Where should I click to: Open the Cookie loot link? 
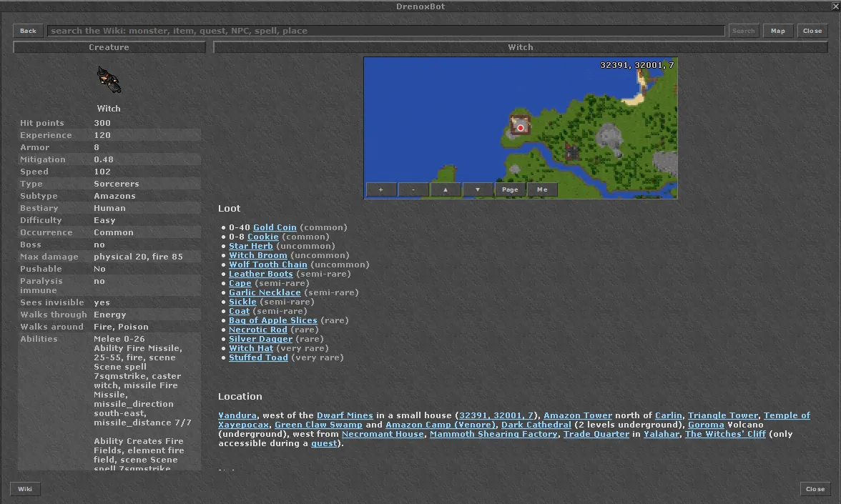pyautogui.click(x=263, y=237)
